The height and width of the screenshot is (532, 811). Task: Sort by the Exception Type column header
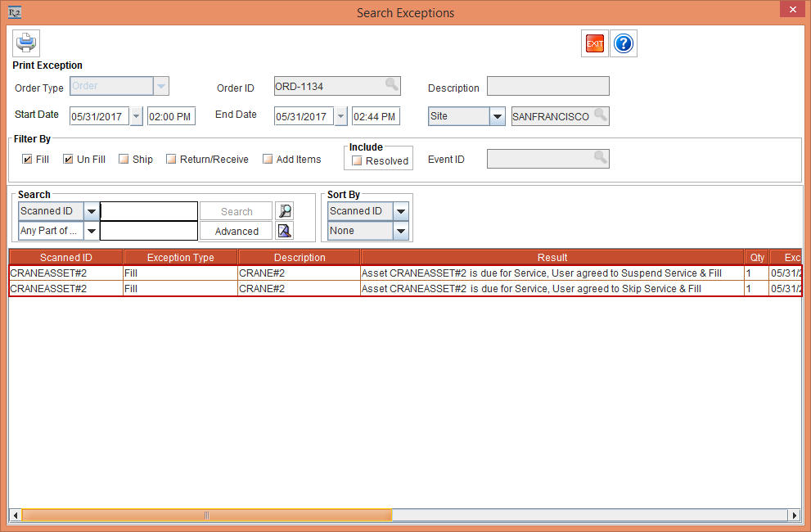click(180, 257)
